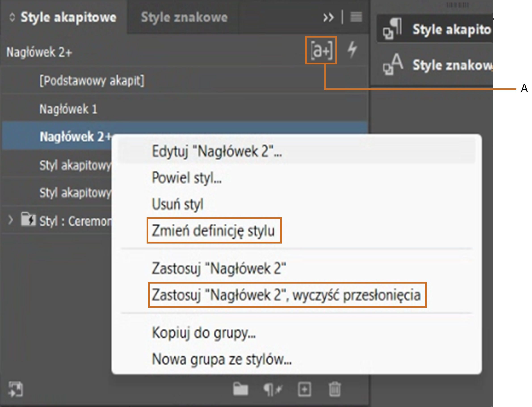
Task: Choose Zmień definicję stylu from context menu
Action: pyautogui.click(x=213, y=230)
